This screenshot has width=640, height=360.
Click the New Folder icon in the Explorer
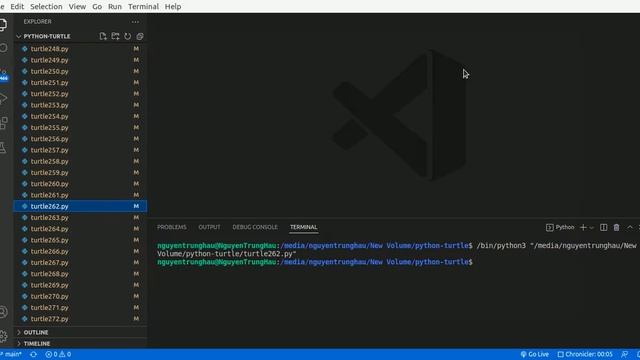click(x=116, y=36)
